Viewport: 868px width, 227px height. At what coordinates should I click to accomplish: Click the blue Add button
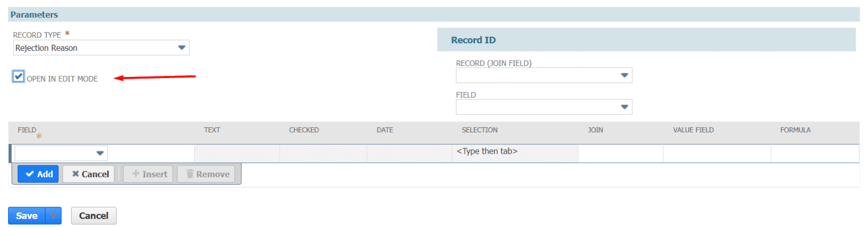39,174
